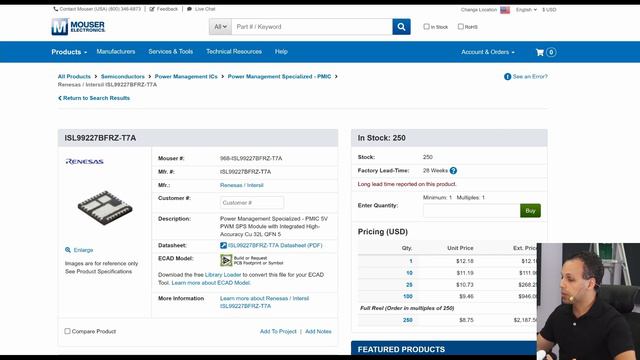The image size is (640, 360).
Task: Click the See an Error info icon
Action: [x=507, y=77]
